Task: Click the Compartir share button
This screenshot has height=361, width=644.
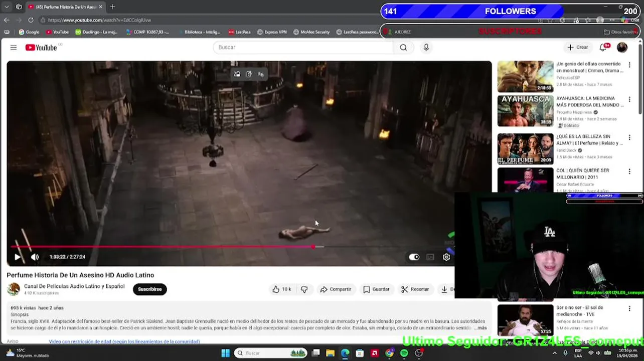Action: pyautogui.click(x=336, y=289)
